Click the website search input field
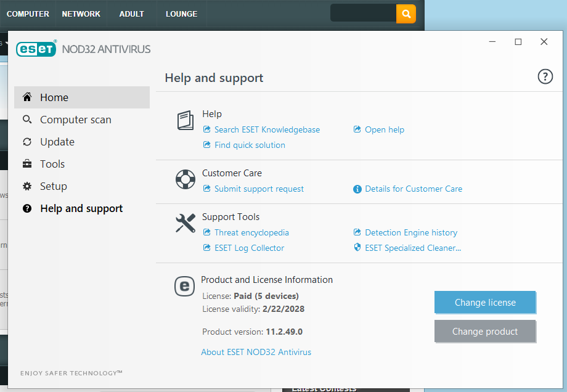 [x=364, y=14]
